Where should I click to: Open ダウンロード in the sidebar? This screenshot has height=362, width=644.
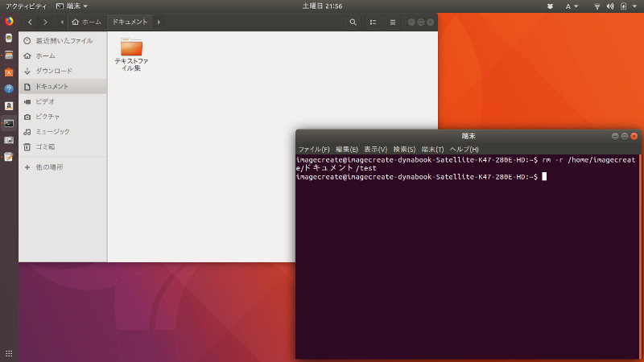[63, 71]
